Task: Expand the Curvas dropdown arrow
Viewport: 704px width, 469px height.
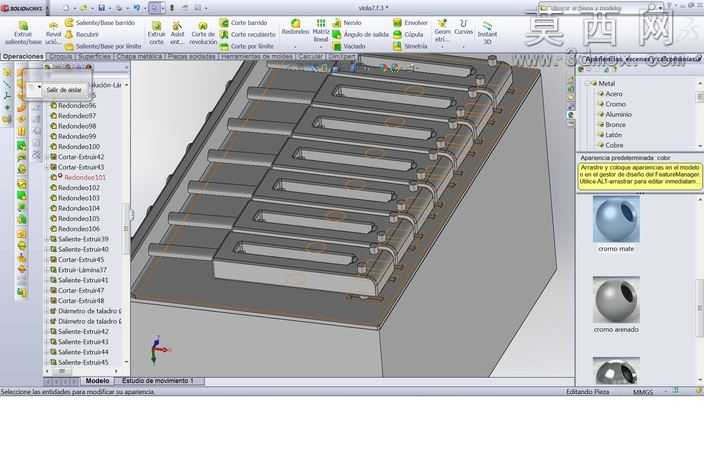Action: (463, 47)
